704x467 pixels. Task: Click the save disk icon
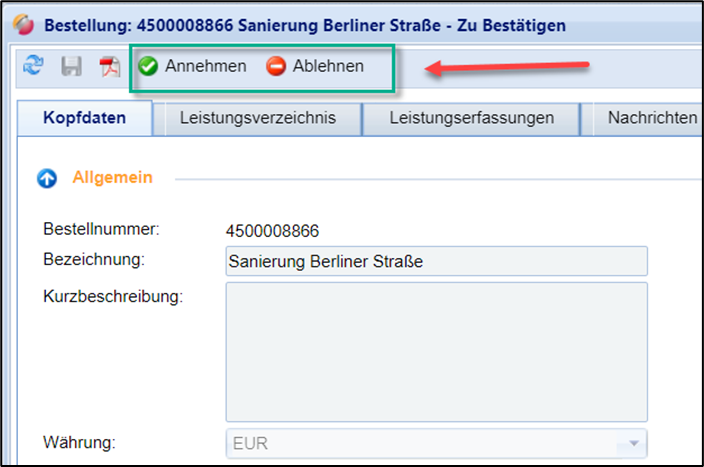click(x=71, y=67)
